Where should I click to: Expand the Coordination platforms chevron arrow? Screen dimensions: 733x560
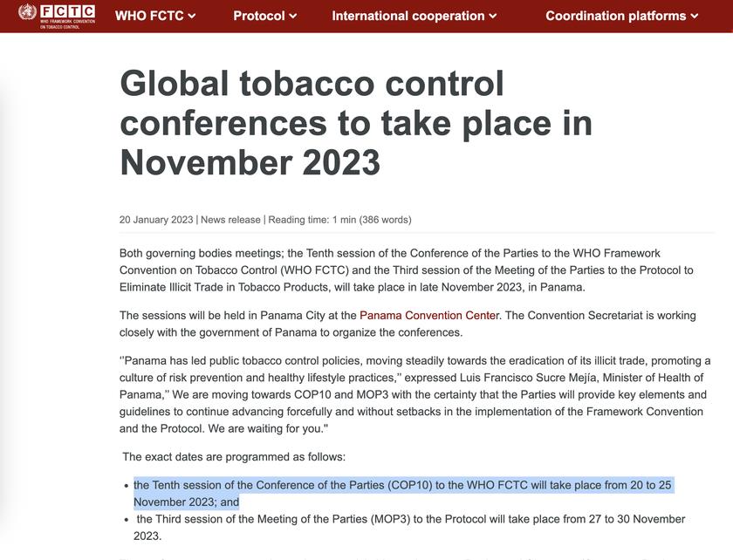coord(695,17)
